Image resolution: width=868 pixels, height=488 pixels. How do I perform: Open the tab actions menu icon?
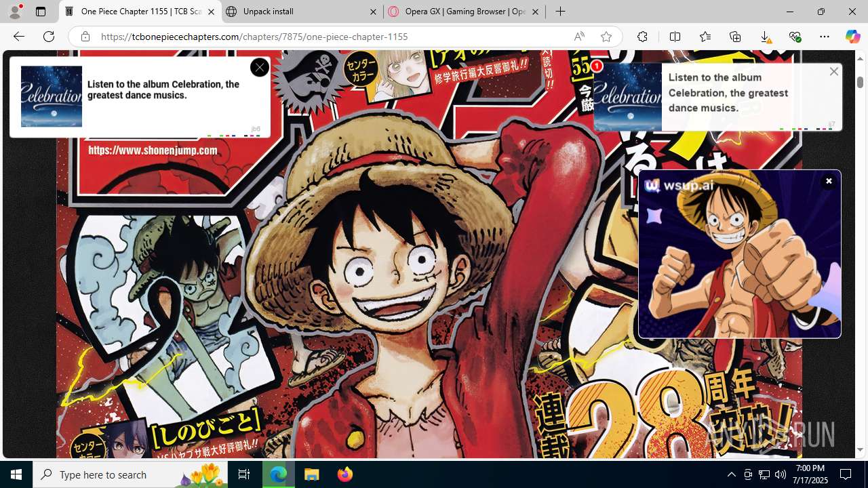click(41, 12)
